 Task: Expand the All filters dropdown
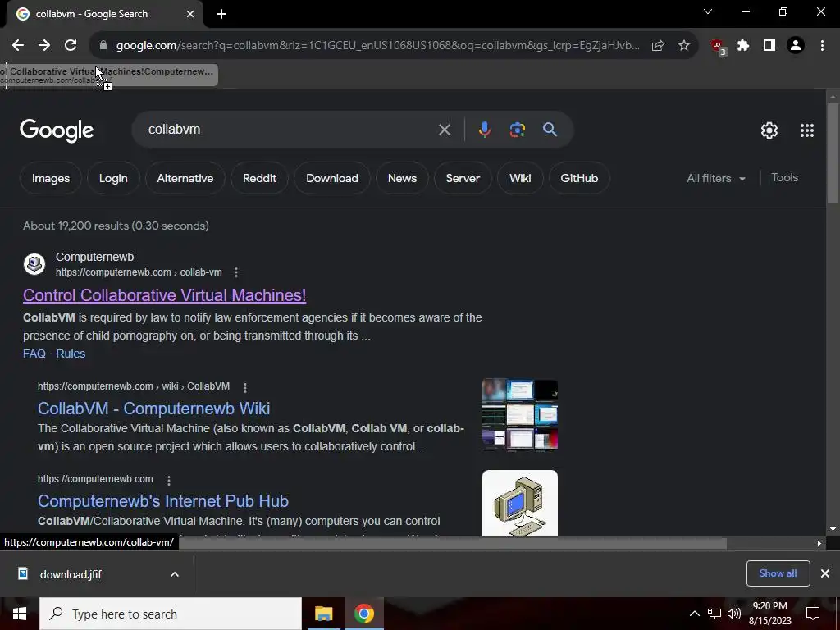[x=715, y=178]
